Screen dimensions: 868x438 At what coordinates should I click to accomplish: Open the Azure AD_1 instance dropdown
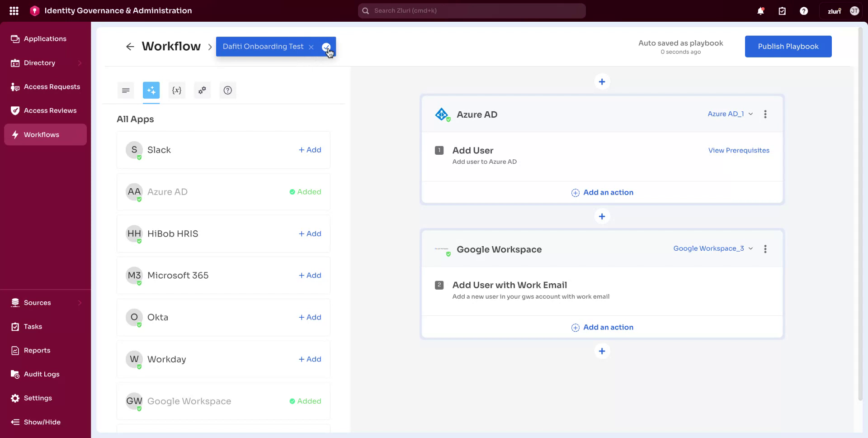click(730, 114)
